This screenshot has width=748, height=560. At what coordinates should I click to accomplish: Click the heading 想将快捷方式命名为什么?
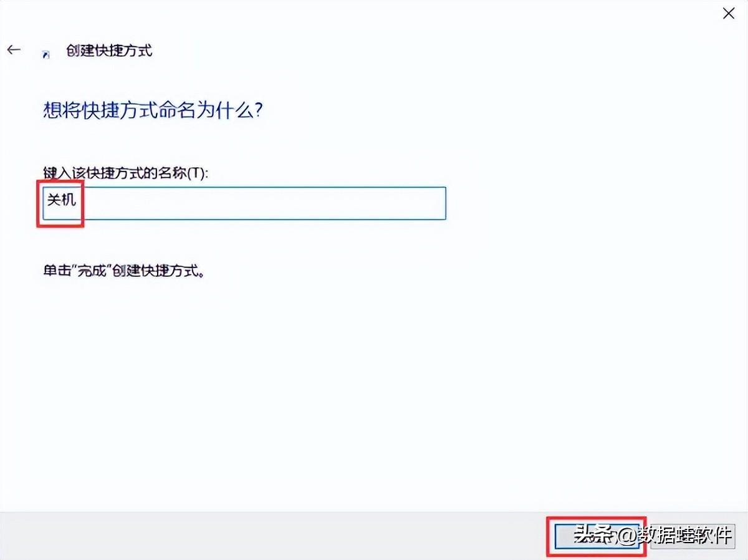(153, 111)
